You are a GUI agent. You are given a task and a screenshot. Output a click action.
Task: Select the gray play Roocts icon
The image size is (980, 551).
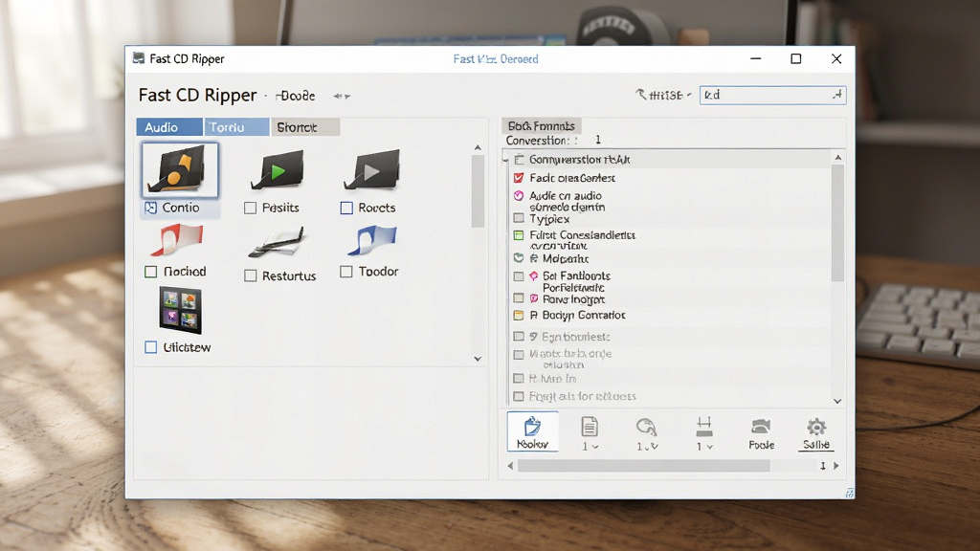pos(372,169)
